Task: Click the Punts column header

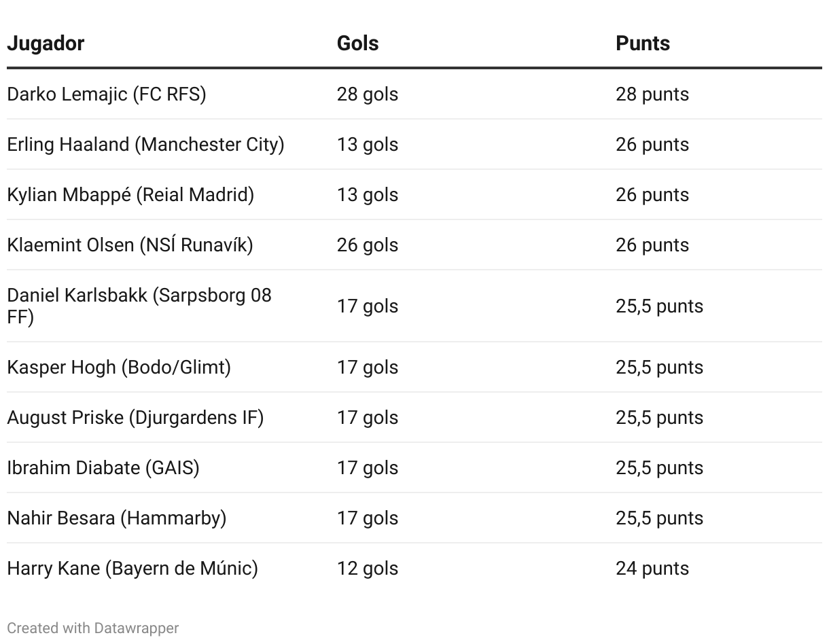Action: coord(642,43)
